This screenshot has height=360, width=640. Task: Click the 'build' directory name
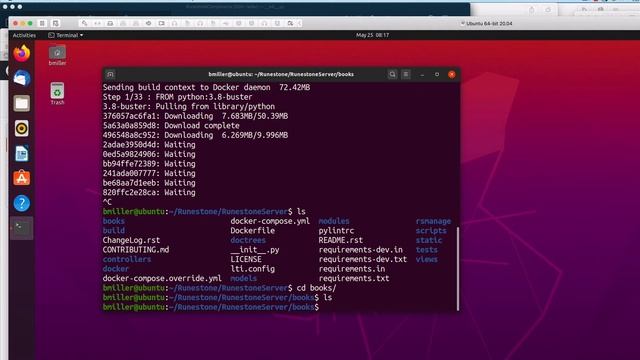pos(113,231)
